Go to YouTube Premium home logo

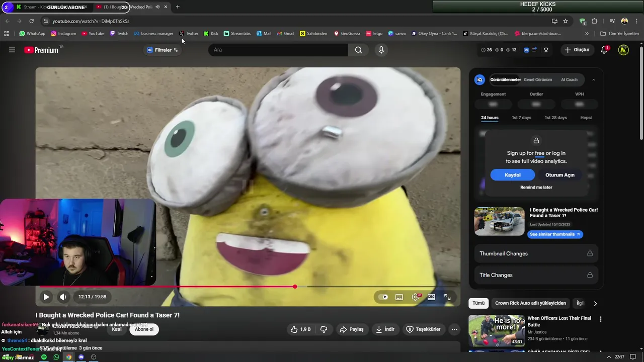(x=41, y=50)
